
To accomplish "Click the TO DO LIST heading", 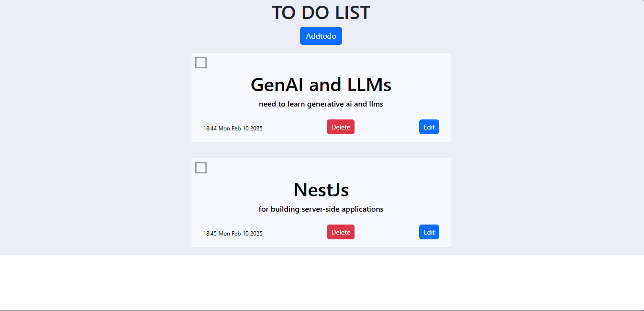I will click(x=321, y=12).
